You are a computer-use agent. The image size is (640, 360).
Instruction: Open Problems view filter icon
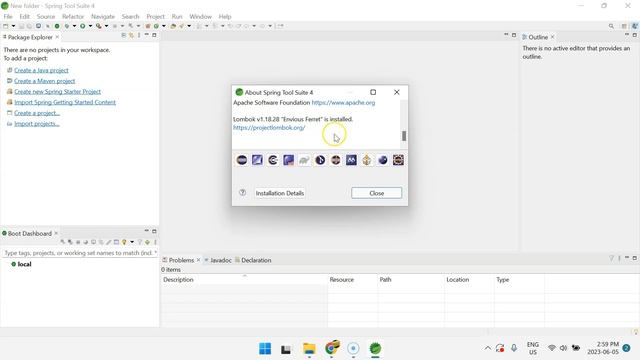click(x=611, y=258)
